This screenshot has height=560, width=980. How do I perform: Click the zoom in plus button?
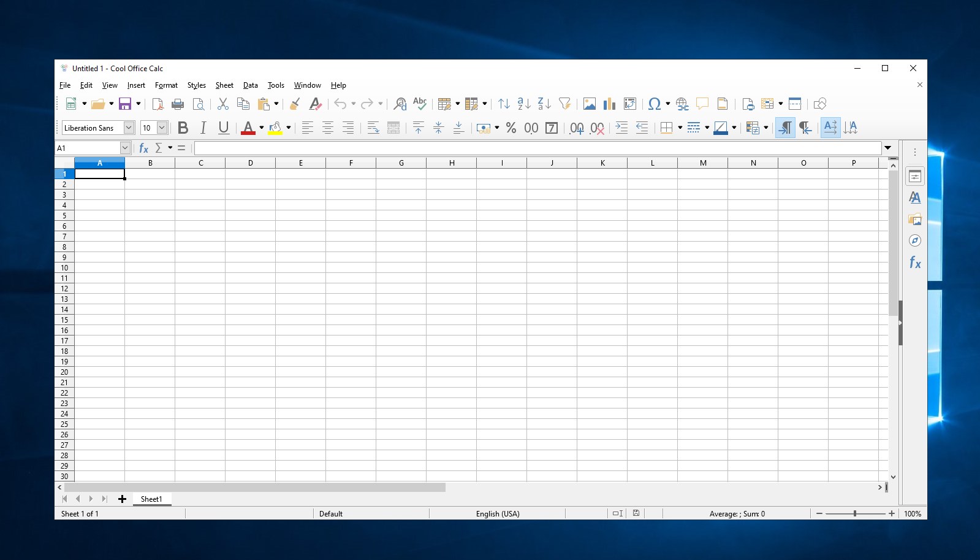892,513
